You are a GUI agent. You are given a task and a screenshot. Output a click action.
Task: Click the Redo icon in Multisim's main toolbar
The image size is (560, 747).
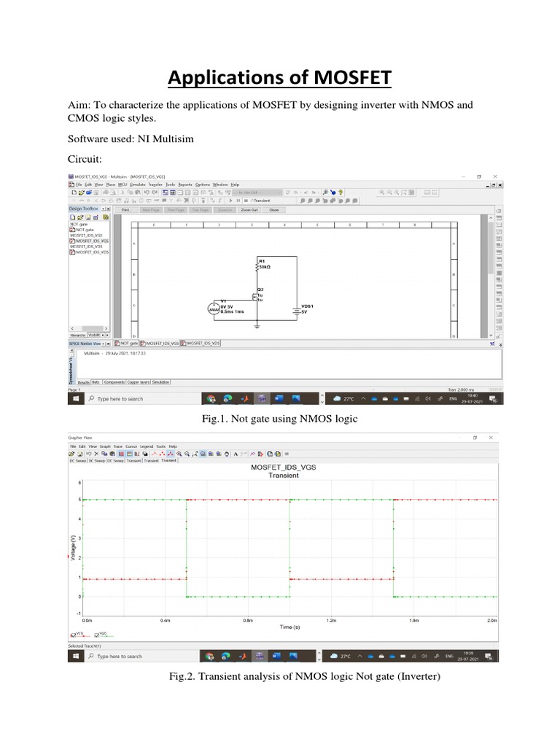(155, 193)
